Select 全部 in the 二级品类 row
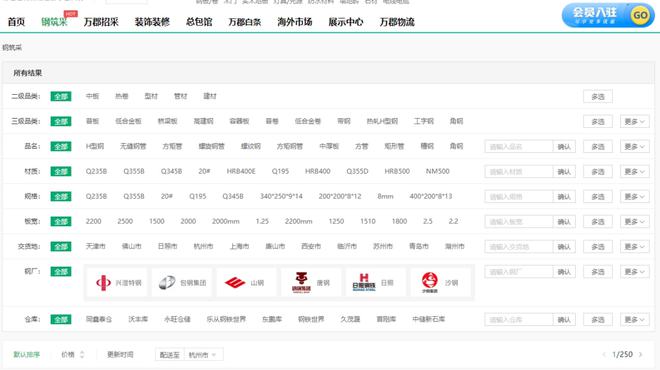The image size is (660, 370). coord(61,96)
